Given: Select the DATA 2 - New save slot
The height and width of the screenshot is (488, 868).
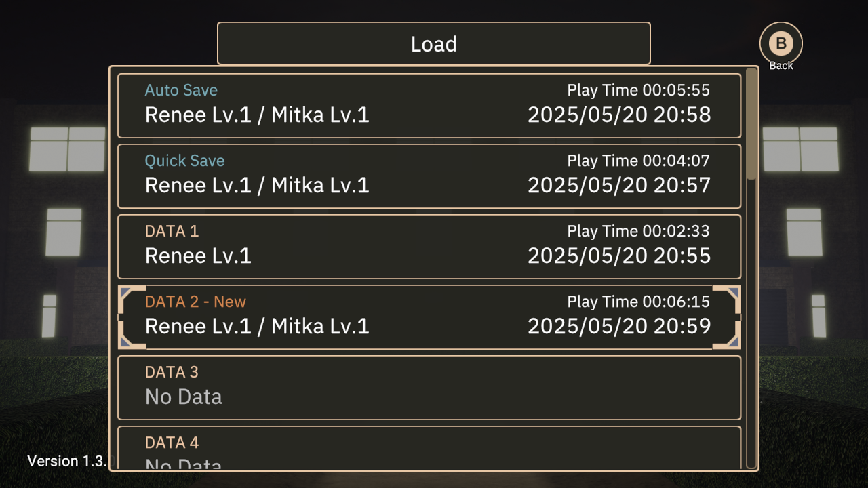Looking at the screenshot, I should pyautogui.click(x=429, y=317).
